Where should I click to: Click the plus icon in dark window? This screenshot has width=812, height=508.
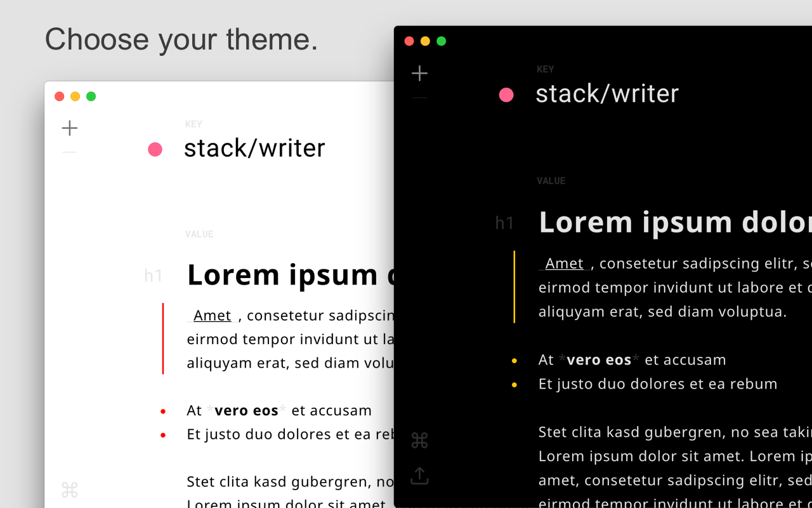[419, 73]
